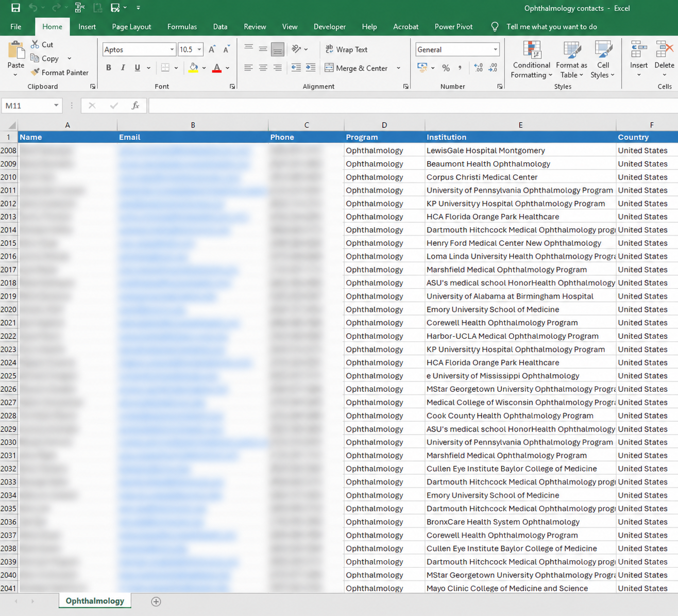Toggle Underline formatting
The height and width of the screenshot is (616, 678).
pos(137,68)
